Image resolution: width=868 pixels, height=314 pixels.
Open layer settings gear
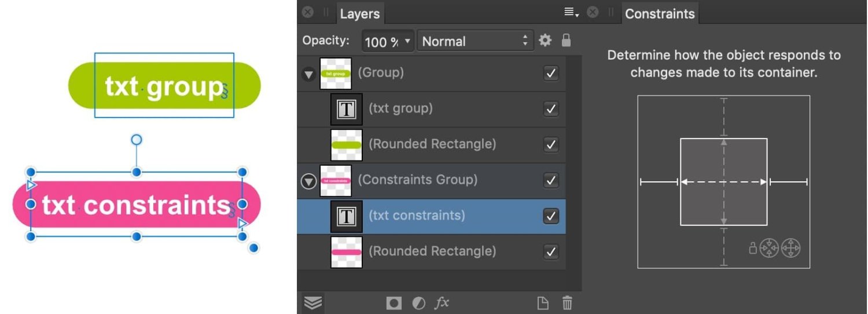[545, 41]
